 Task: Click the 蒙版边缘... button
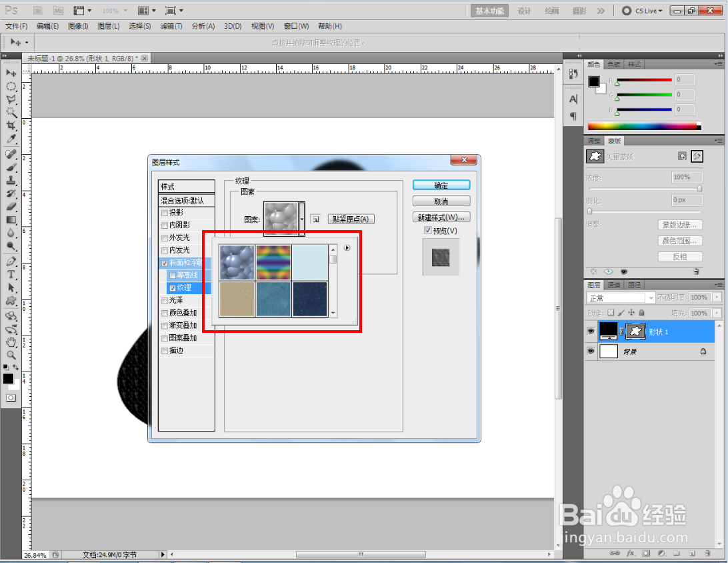(x=680, y=225)
